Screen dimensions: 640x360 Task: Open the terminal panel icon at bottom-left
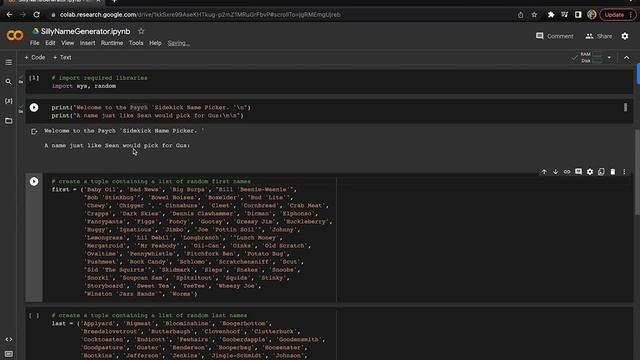pos(9,354)
